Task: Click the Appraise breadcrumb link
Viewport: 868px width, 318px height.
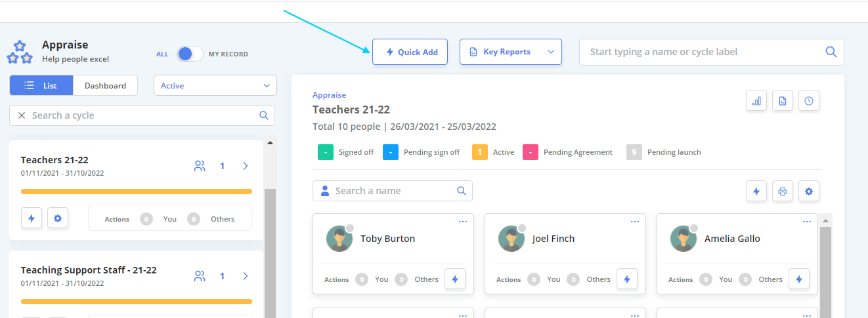Action: pos(329,95)
